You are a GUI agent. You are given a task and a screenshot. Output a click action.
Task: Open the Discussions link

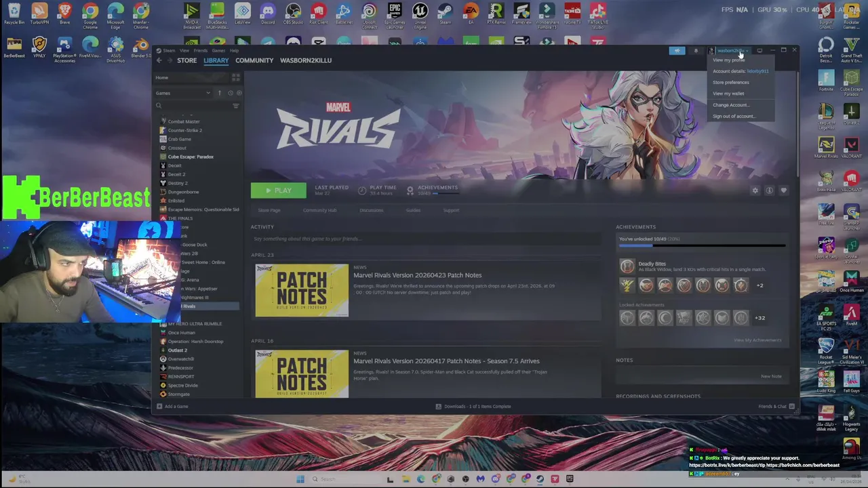371,210
